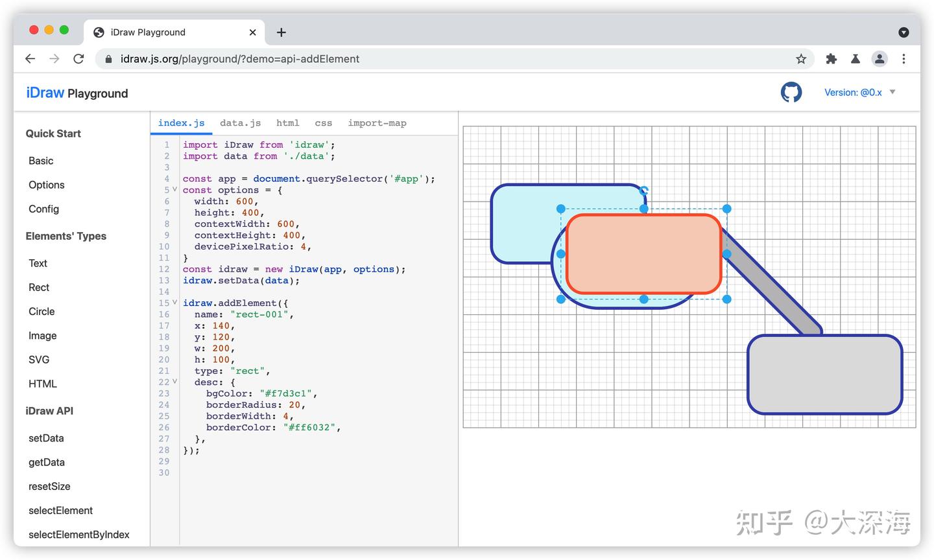Click the iDraw Playground logo link
The image size is (934, 560).
(77, 93)
